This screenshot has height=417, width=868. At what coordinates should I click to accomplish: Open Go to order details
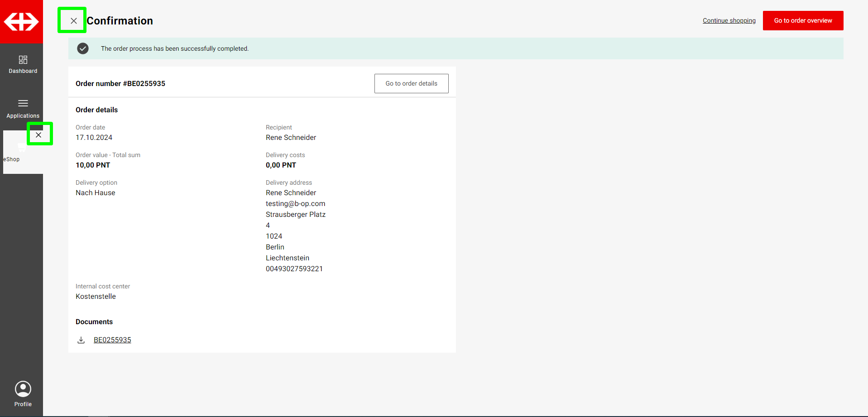[x=411, y=84]
